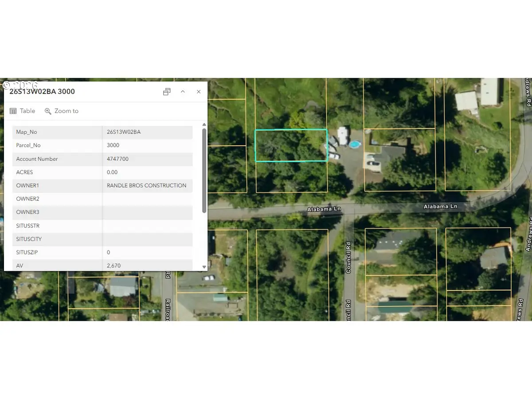
Task: Click the dock popup icon
Action: coord(167,92)
